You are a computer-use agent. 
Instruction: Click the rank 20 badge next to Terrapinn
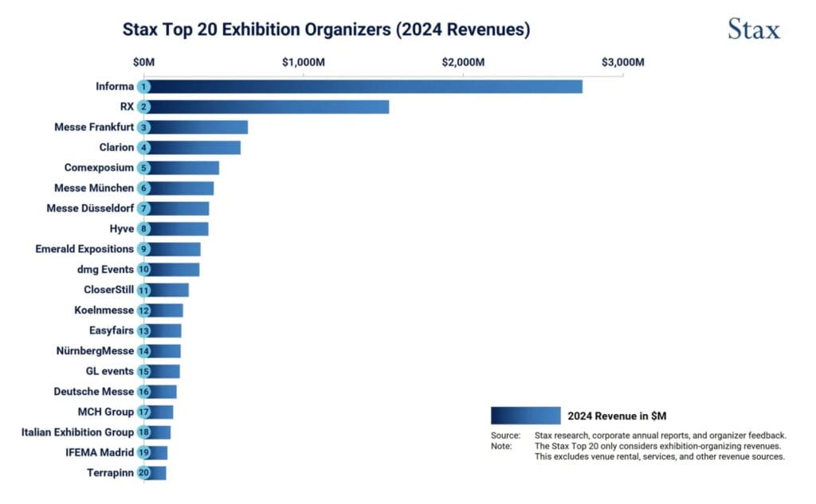point(144,473)
